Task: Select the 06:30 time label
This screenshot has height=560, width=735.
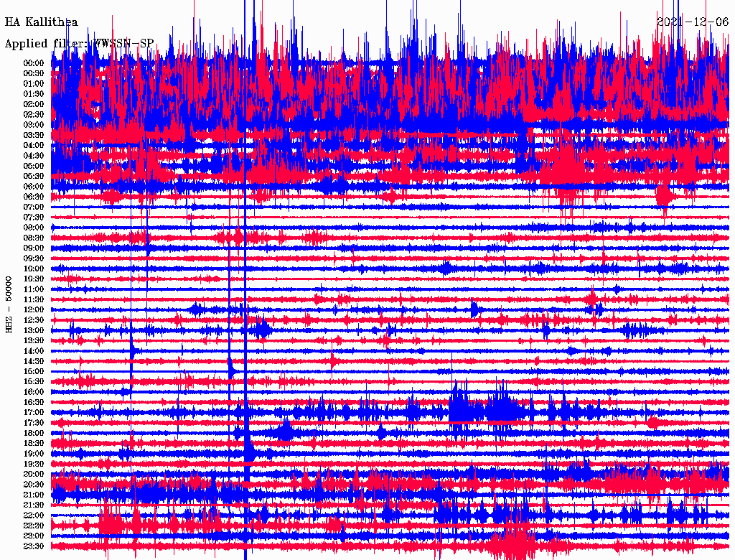Action: pos(34,197)
